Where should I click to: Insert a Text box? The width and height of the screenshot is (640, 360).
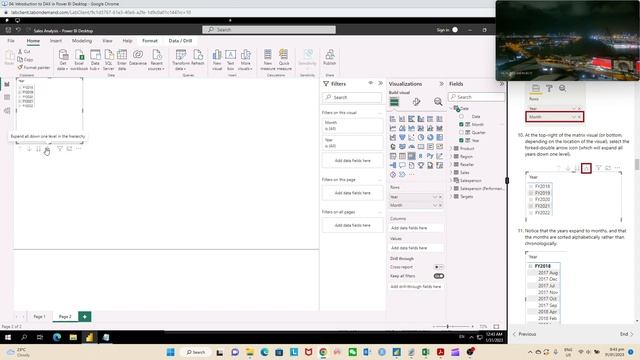tap(231, 60)
